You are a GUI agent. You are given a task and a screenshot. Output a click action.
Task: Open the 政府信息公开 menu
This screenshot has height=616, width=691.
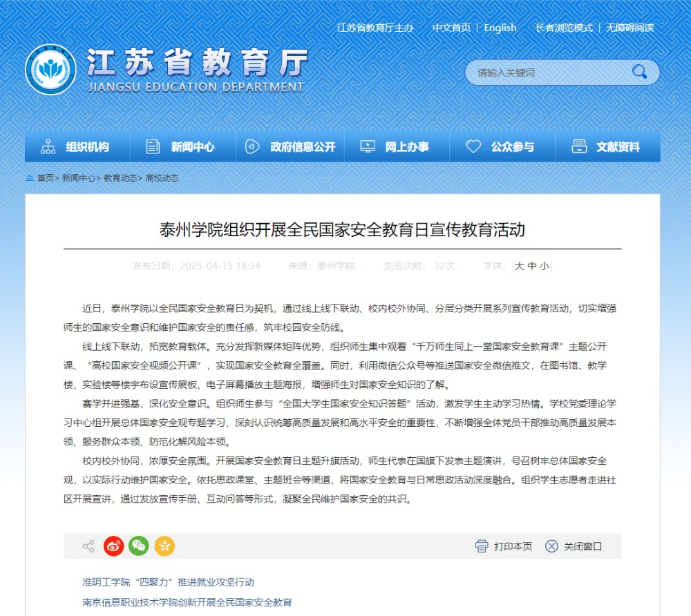pyautogui.click(x=292, y=147)
